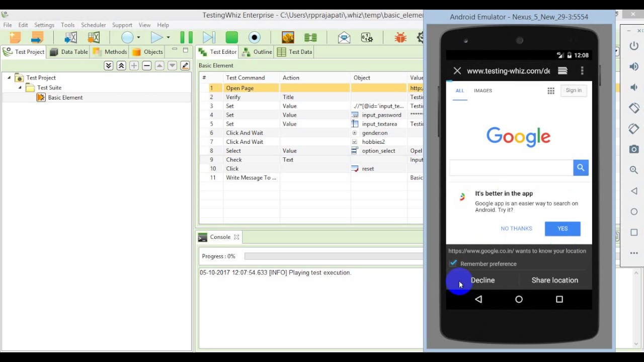Viewport: 644px width, 362px height.
Task: Open the Support menu
Action: click(122, 25)
